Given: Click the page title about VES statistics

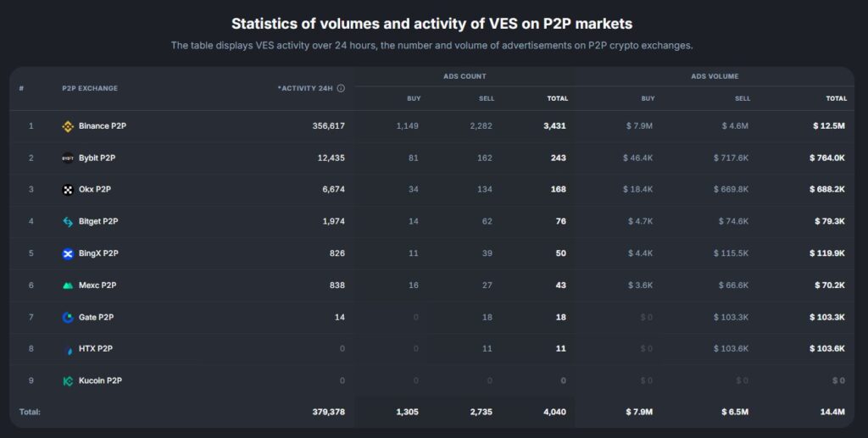Looking at the screenshot, I should pyautogui.click(x=431, y=24).
